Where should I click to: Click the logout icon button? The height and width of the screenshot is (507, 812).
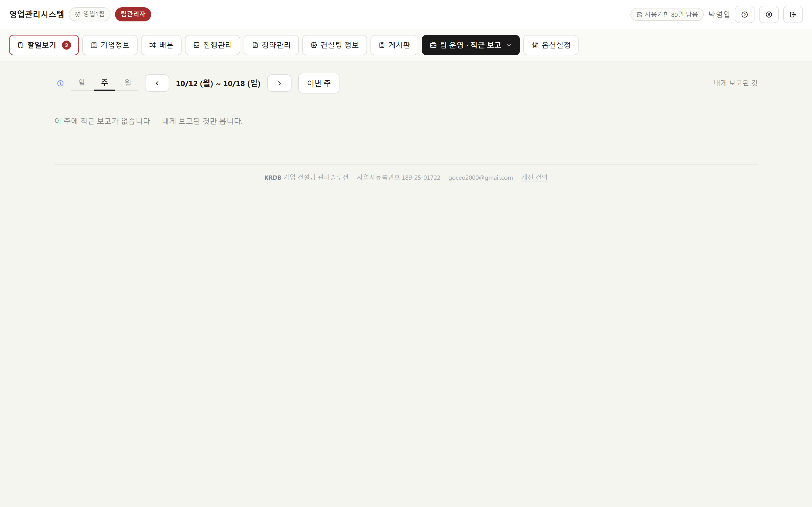[x=793, y=14]
